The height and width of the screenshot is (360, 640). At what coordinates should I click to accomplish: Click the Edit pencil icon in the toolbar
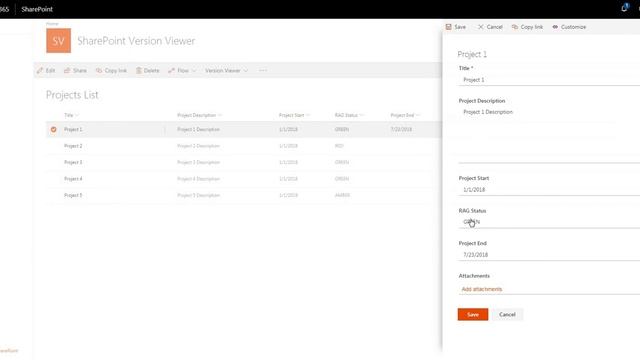(40, 71)
